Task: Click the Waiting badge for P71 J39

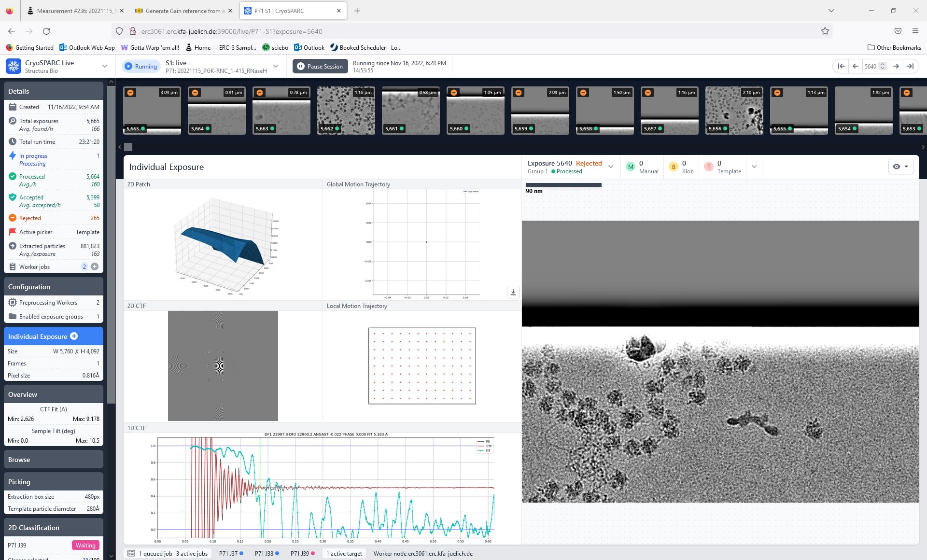Action: pos(85,545)
